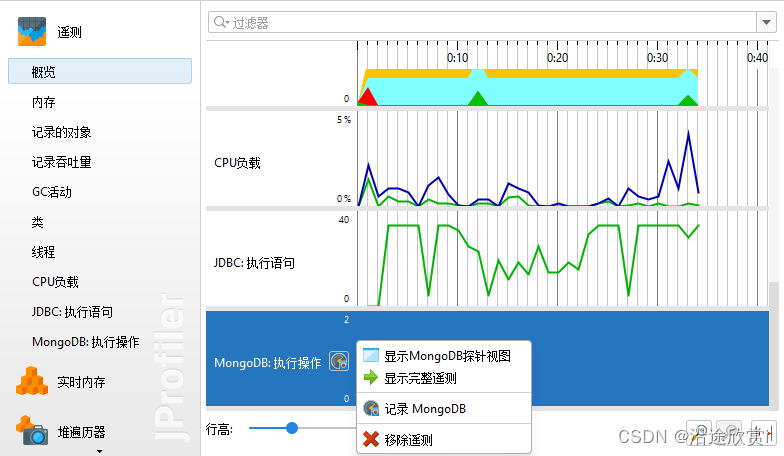The width and height of the screenshot is (784, 456).
Task: Select 内存 in the sidebar
Action: point(44,102)
